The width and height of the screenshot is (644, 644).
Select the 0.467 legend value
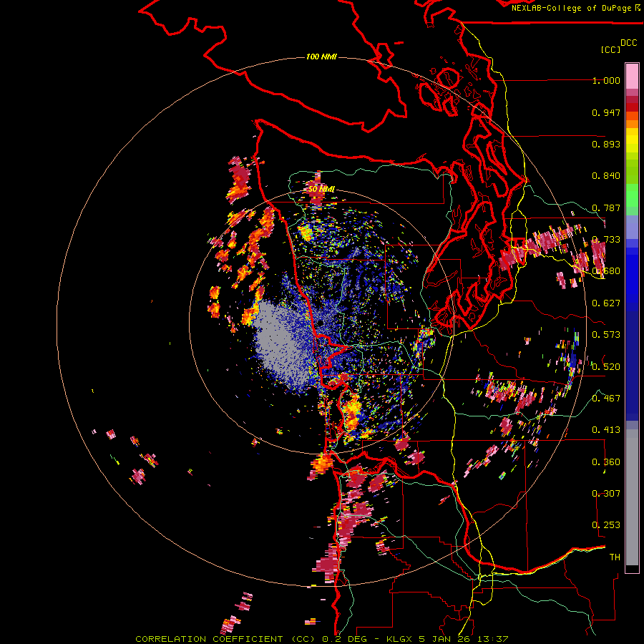pos(606,399)
